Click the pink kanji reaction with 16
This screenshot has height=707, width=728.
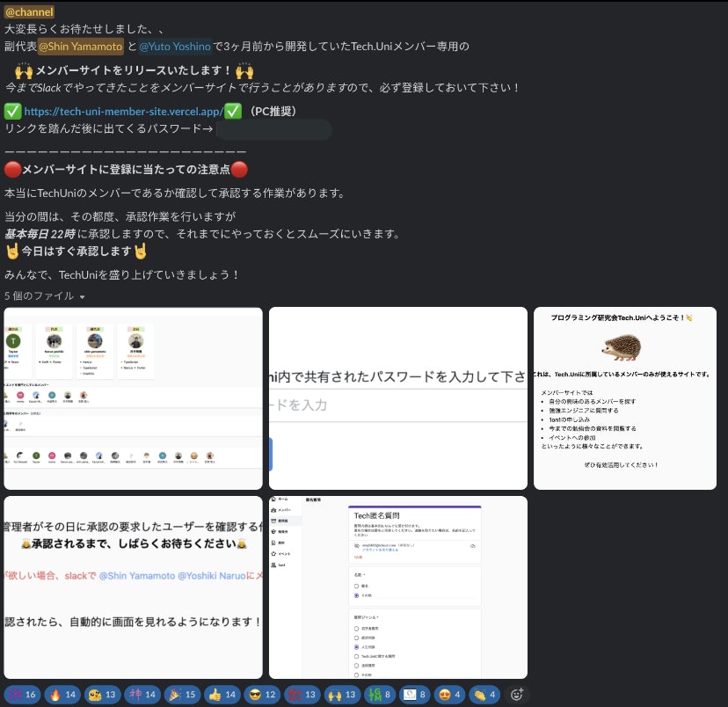[22, 695]
